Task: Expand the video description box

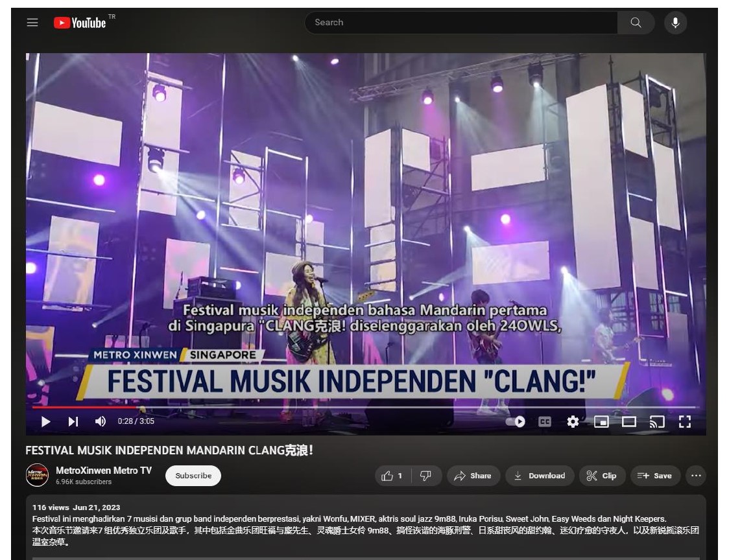Action: (x=365, y=526)
